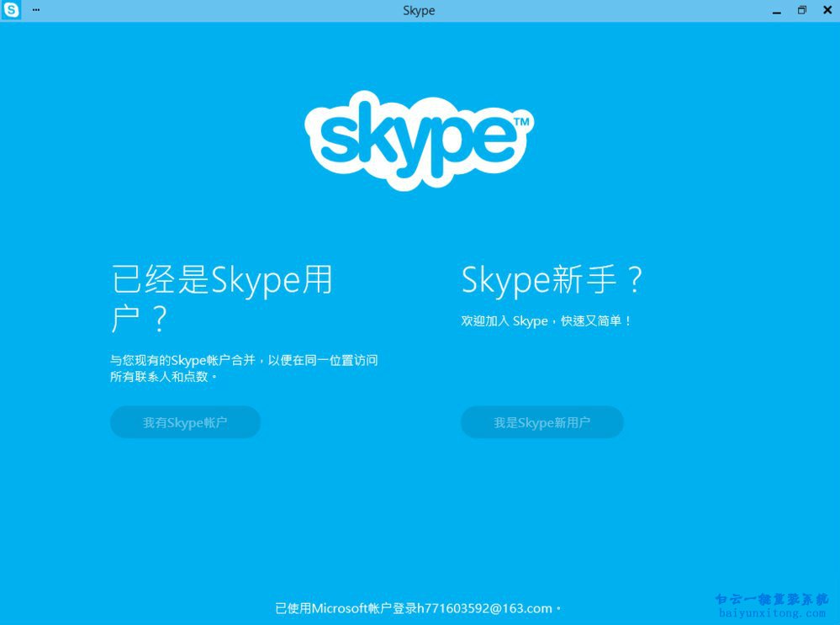This screenshot has width=840, height=625.
Task: Expand the options menu next to the Skype icon
Action: coord(35,10)
